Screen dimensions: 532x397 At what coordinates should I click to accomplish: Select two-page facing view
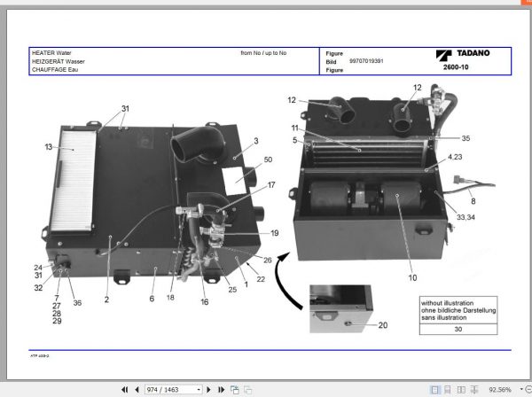[x=461, y=390]
